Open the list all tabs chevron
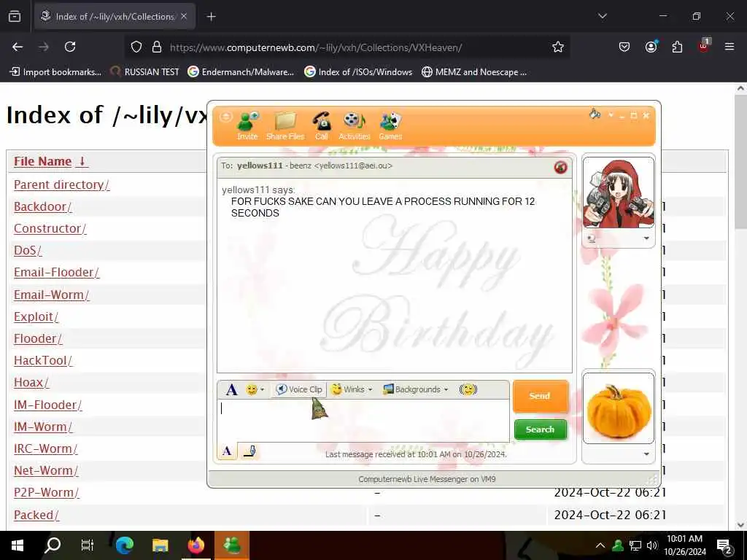The height and width of the screenshot is (560, 747). 603,16
